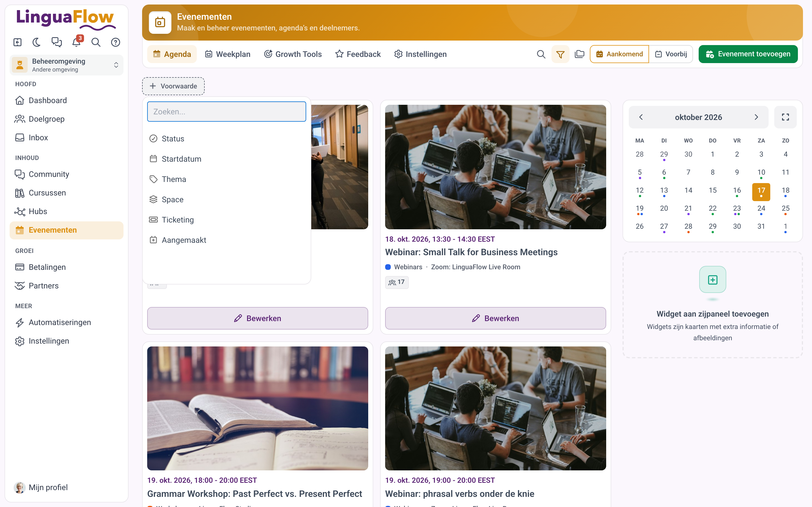
Task: Open notifications bell with badge
Action: click(x=76, y=42)
